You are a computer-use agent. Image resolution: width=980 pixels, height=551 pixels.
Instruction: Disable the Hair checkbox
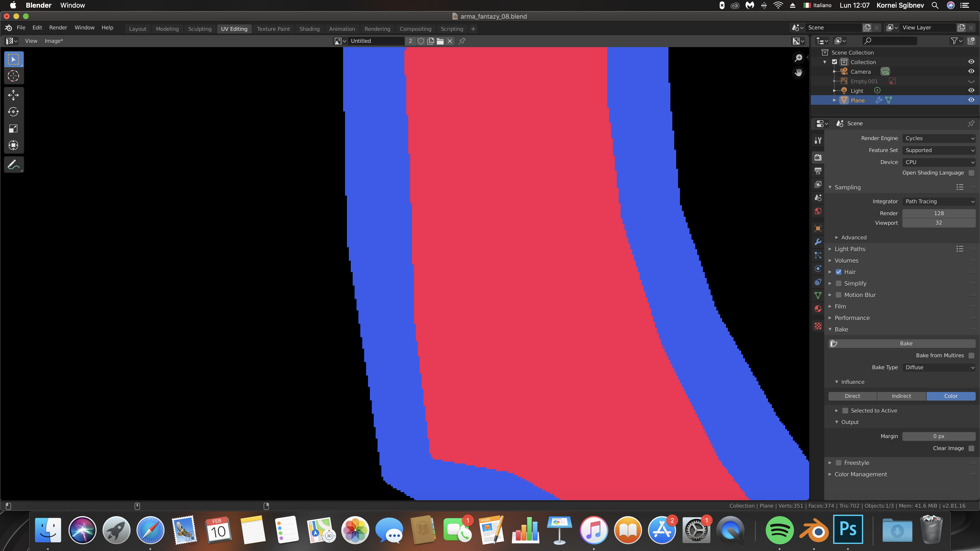pyautogui.click(x=838, y=271)
